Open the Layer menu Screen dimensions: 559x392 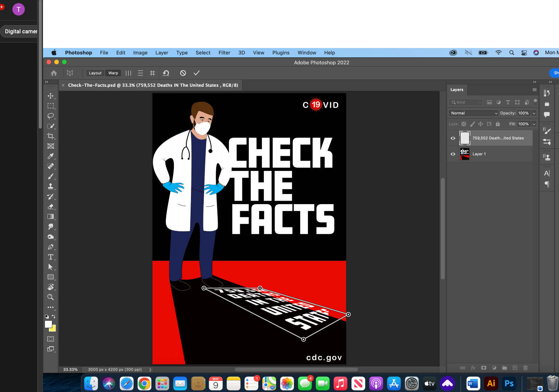(x=162, y=53)
